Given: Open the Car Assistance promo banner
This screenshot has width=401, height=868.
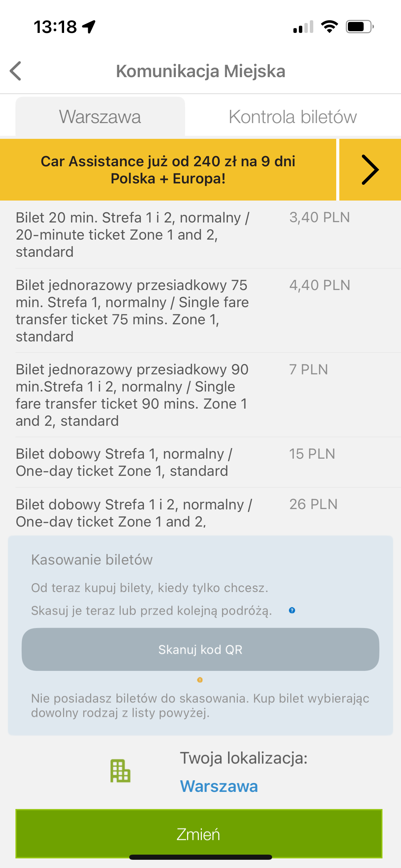Looking at the screenshot, I should point(168,170).
